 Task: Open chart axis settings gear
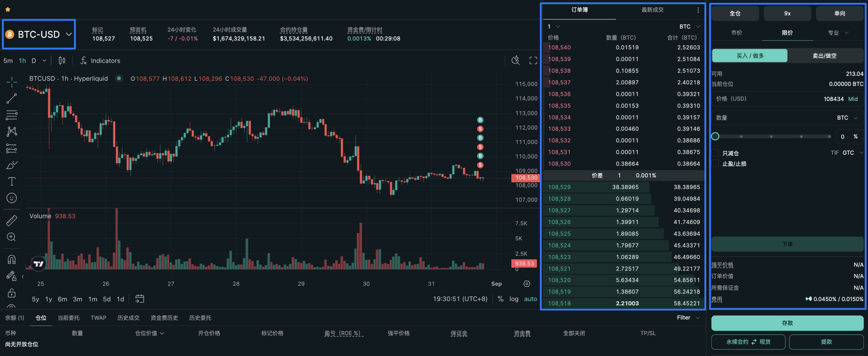[x=527, y=284]
